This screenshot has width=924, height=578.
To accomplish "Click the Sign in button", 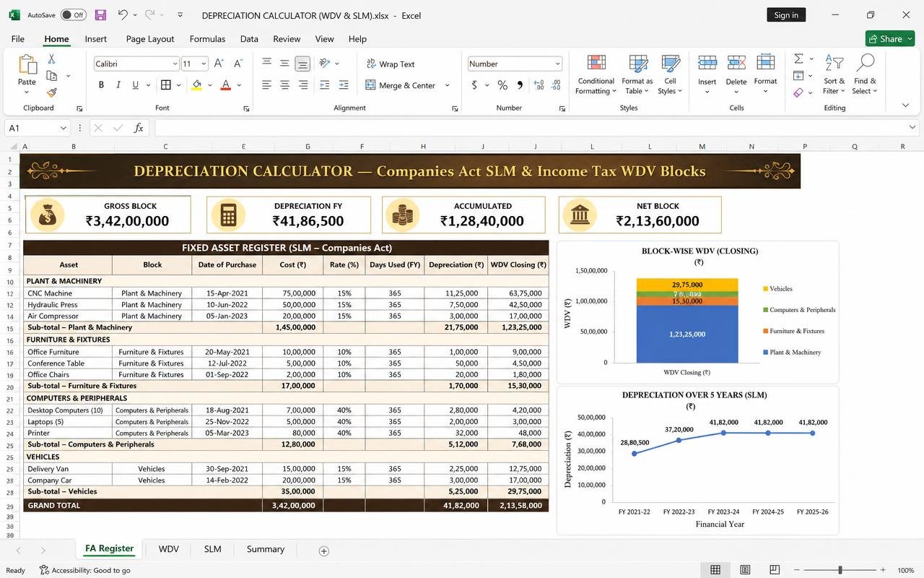I will click(786, 15).
